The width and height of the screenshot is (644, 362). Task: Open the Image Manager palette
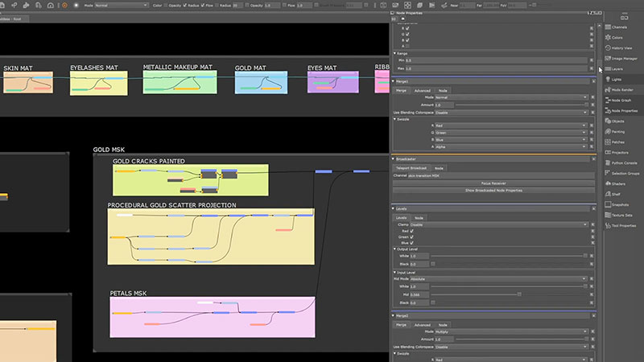(x=624, y=58)
